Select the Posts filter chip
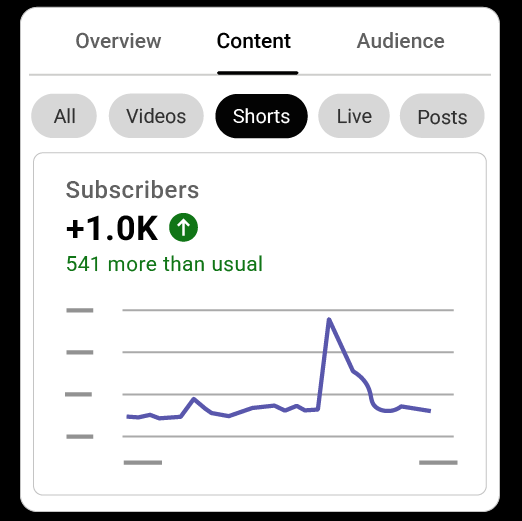This screenshot has height=521, width=522. [442, 116]
